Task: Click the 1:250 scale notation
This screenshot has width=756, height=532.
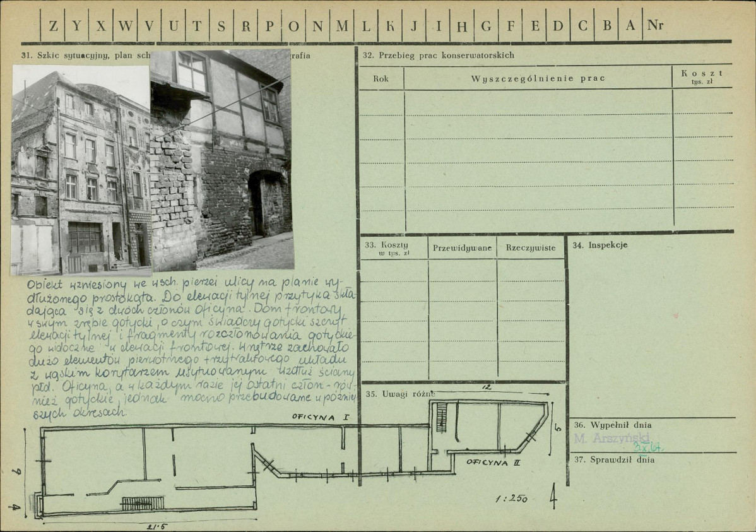Action: 511,499
